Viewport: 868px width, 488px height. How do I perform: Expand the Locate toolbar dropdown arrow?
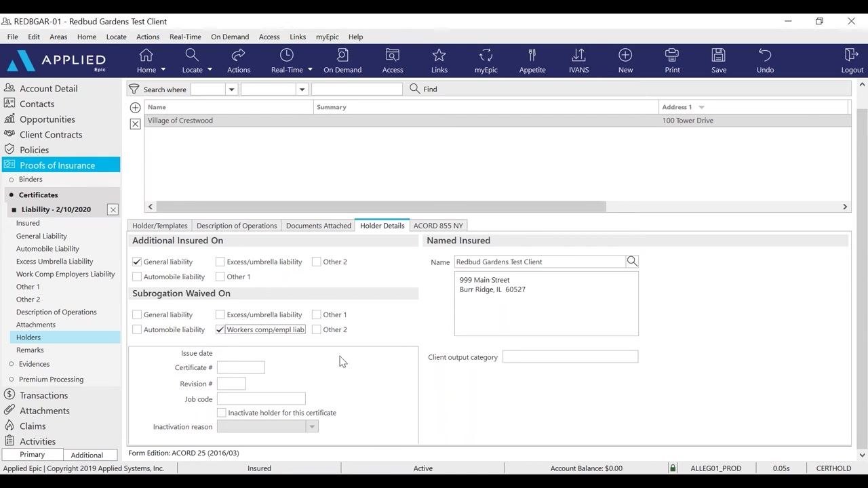pyautogui.click(x=210, y=70)
